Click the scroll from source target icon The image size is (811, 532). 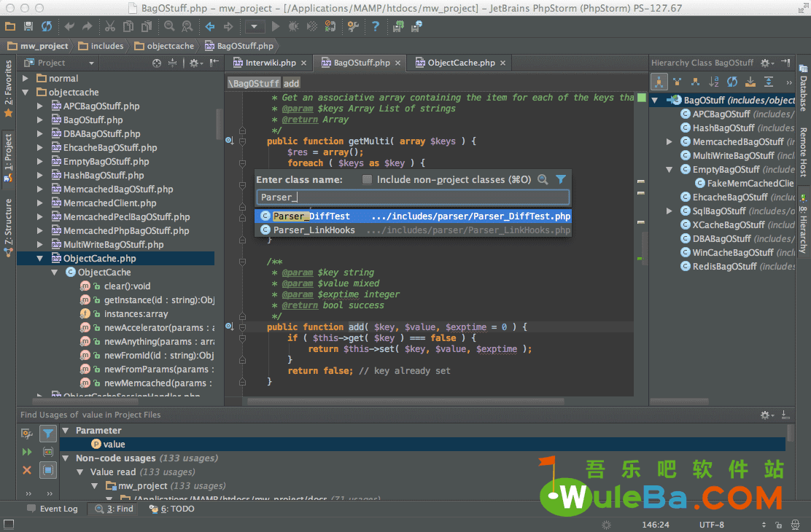pyautogui.click(x=157, y=63)
